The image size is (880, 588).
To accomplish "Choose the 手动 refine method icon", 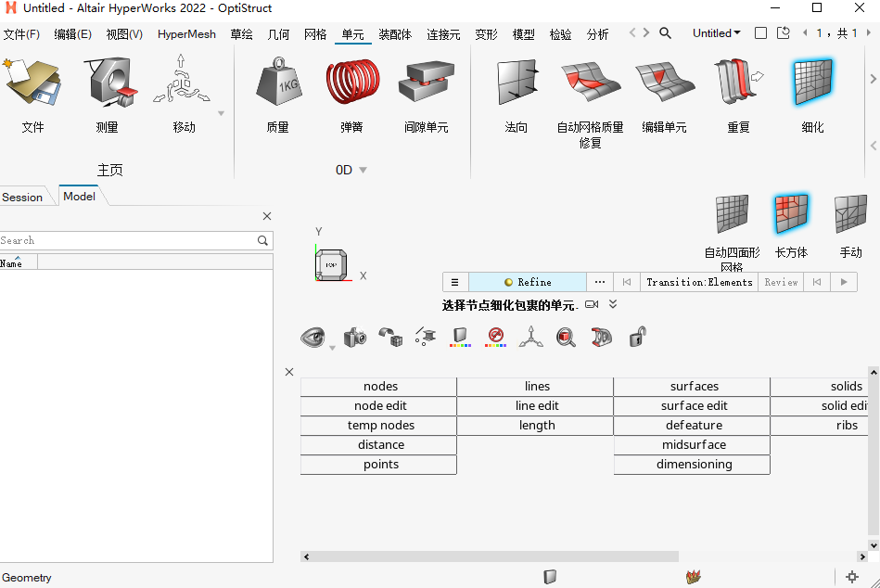I will click(x=849, y=213).
